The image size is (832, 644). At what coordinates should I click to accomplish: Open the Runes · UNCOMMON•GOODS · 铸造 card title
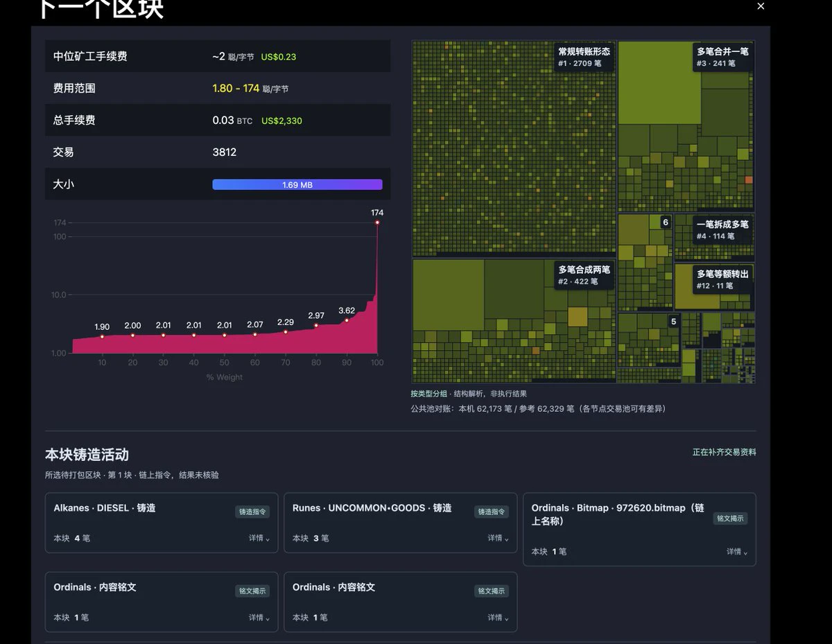point(372,508)
